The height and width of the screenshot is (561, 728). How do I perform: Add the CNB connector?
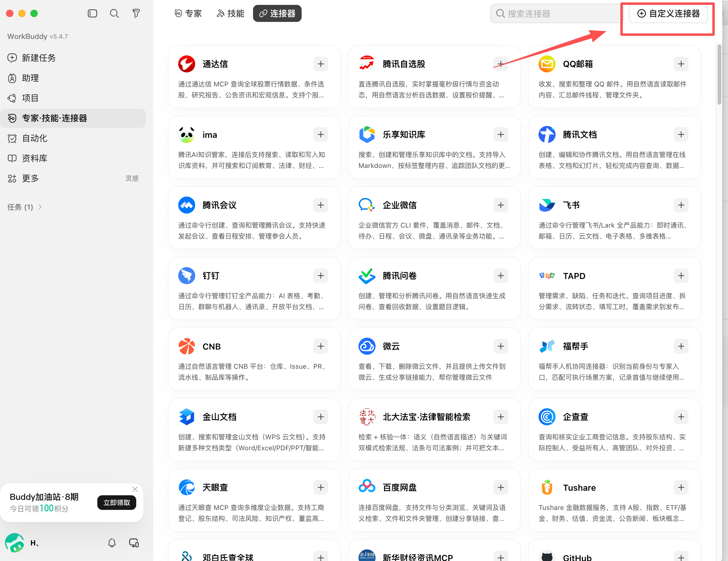tap(321, 346)
